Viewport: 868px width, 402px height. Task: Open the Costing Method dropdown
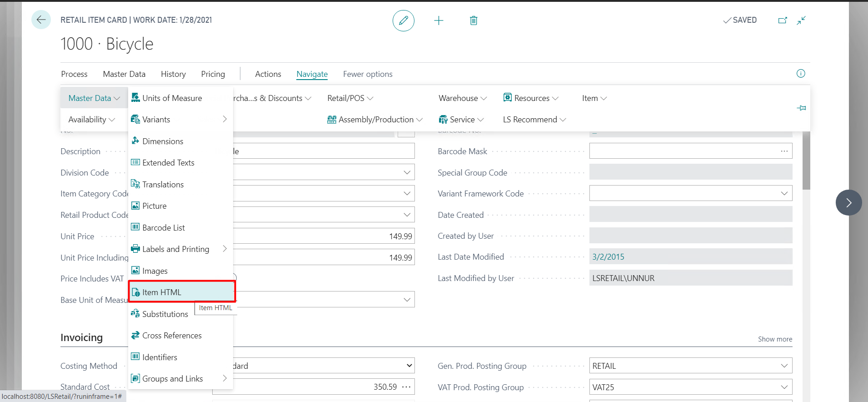click(x=409, y=366)
